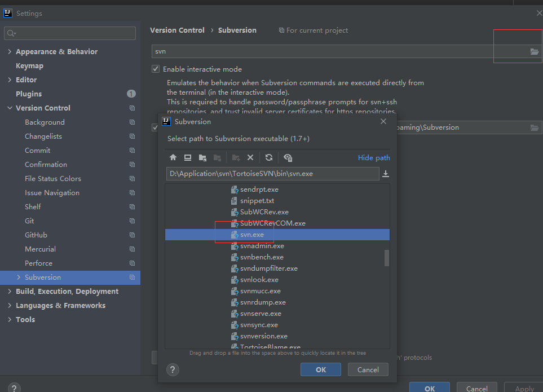Click Version Control breadcrumb link
The width and height of the screenshot is (543, 392).
pyautogui.click(x=177, y=30)
